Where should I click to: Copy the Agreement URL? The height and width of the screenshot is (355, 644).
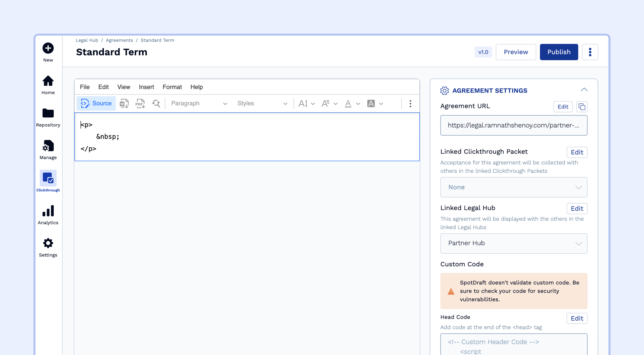(x=582, y=107)
